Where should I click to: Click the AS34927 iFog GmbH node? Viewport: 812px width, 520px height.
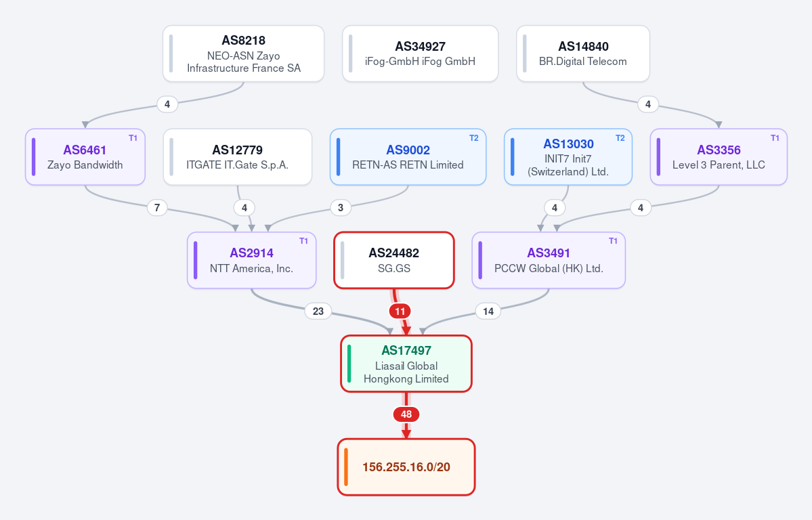(420, 54)
